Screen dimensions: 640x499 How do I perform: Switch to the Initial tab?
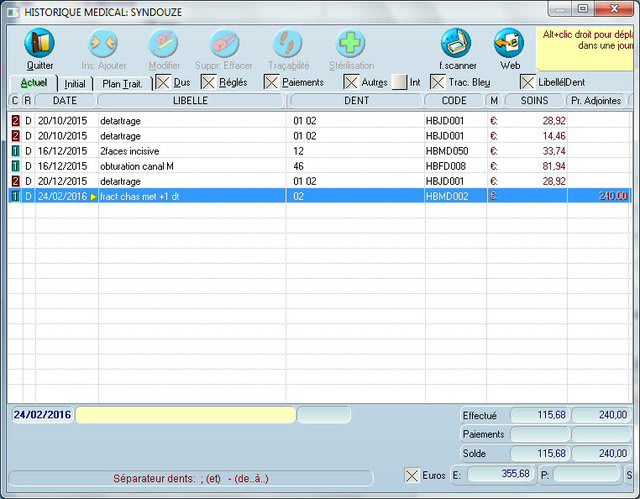(x=75, y=83)
